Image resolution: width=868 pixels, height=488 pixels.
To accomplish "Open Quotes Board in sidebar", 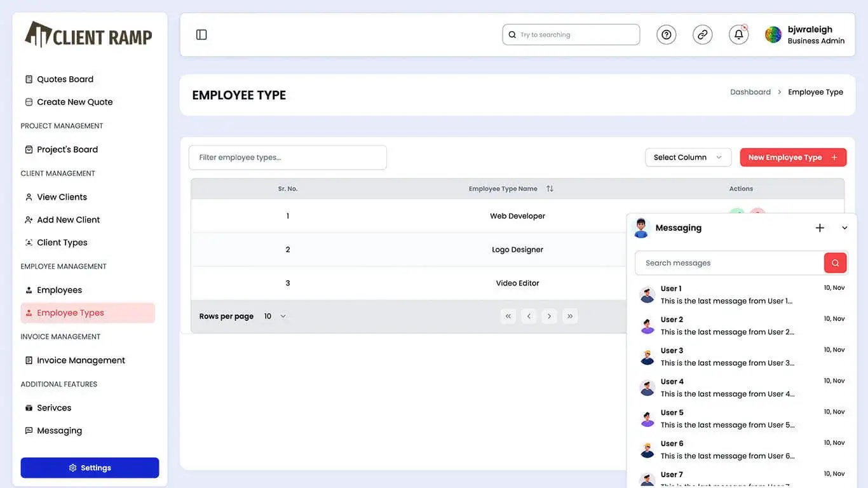I will point(65,79).
